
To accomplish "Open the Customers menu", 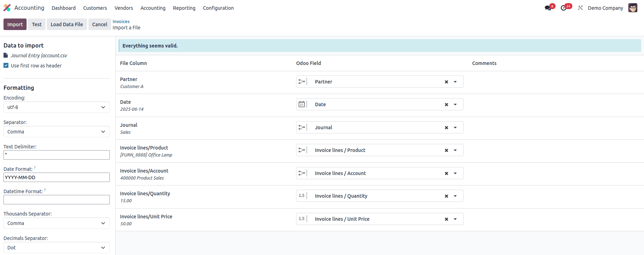I will (95, 8).
